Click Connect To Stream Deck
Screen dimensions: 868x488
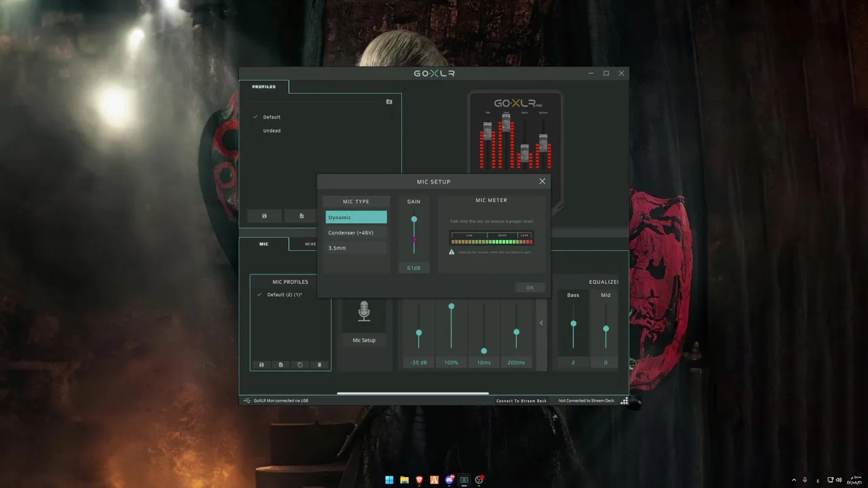point(521,401)
